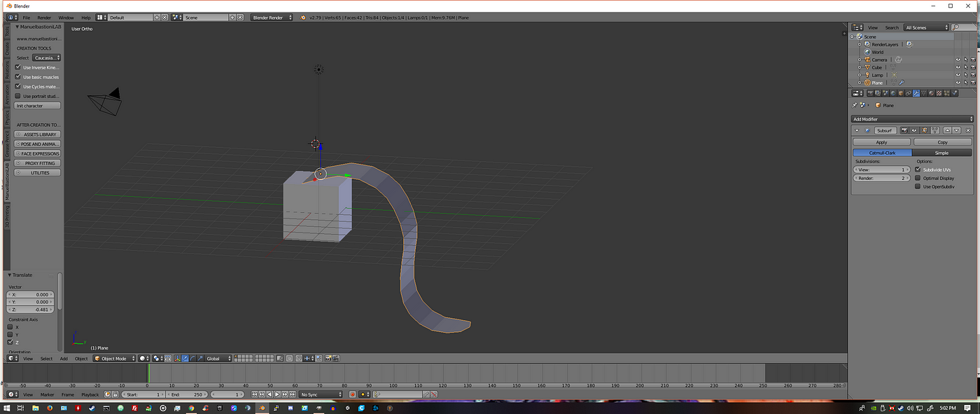The width and height of the screenshot is (980, 414).
Task: Open the Object Mode dropdown
Action: click(115, 358)
